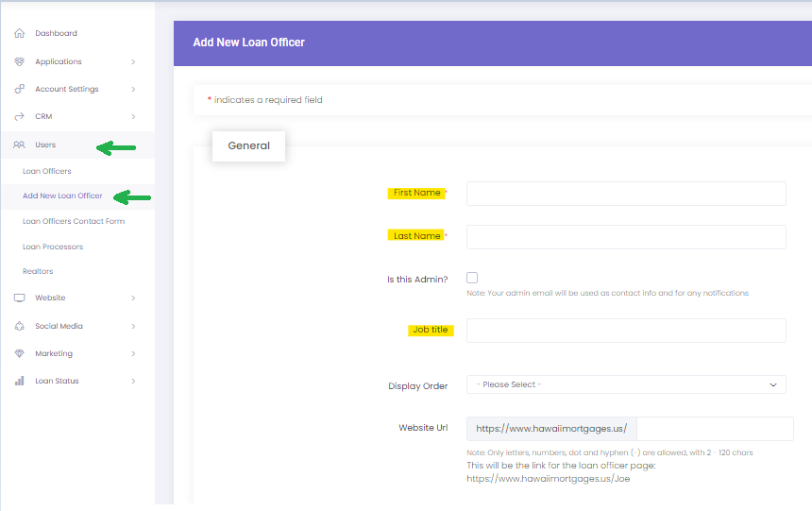This screenshot has height=511, width=812.
Task: Go to Loan Processors page
Action: point(53,247)
